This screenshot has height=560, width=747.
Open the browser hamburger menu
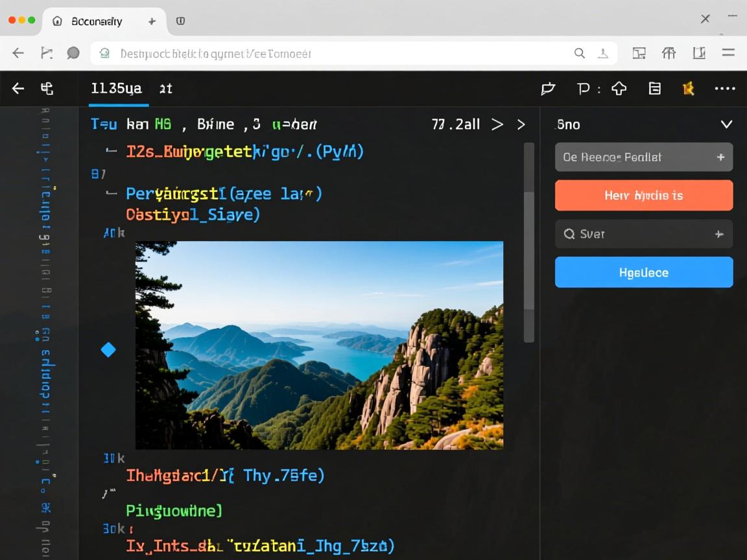click(x=728, y=53)
